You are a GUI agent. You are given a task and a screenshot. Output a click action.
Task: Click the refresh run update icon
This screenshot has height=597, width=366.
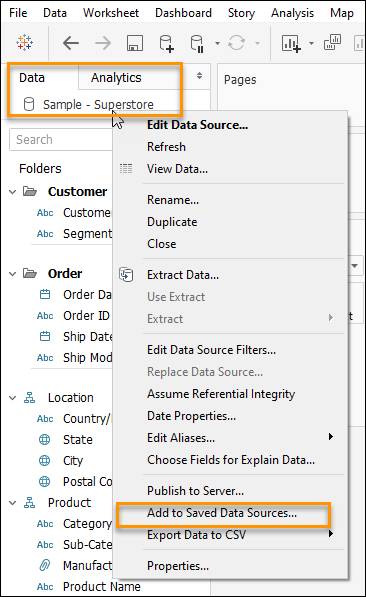(236, 43)
